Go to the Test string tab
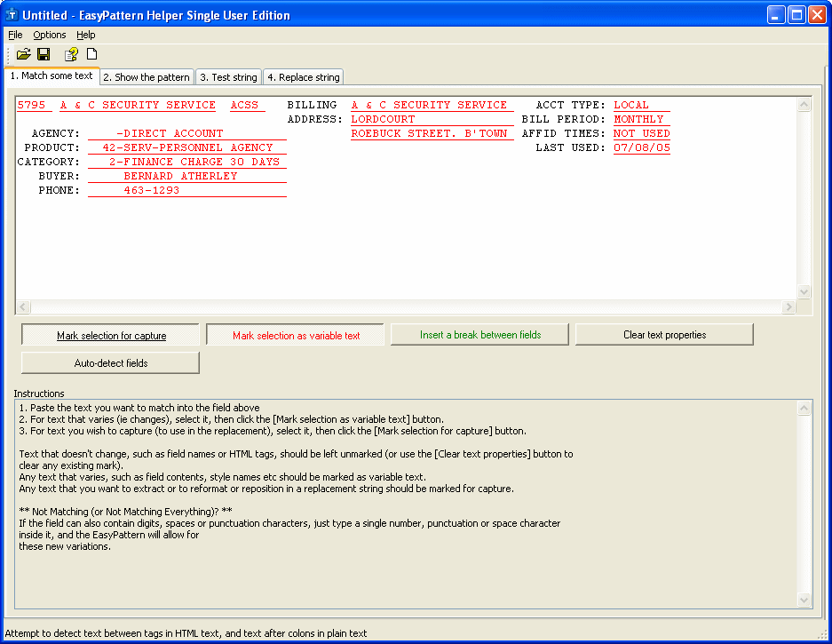832x644 pixels. click(227, 77)
